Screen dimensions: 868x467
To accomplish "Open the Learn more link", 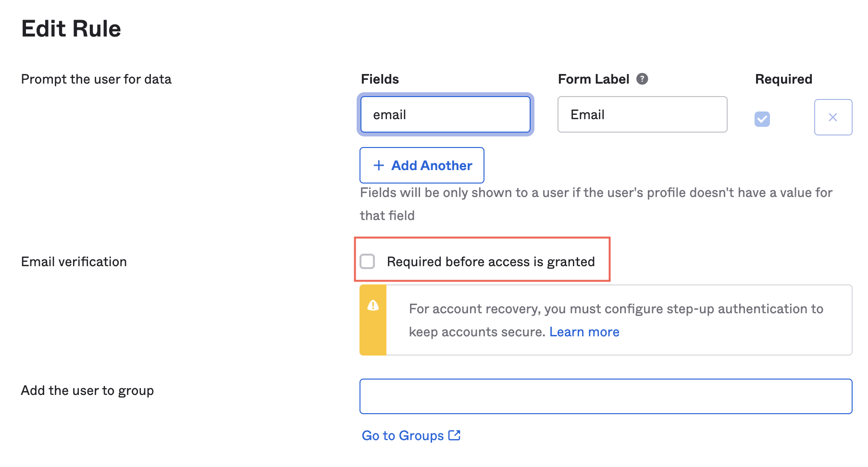I will tap(584, 332).
